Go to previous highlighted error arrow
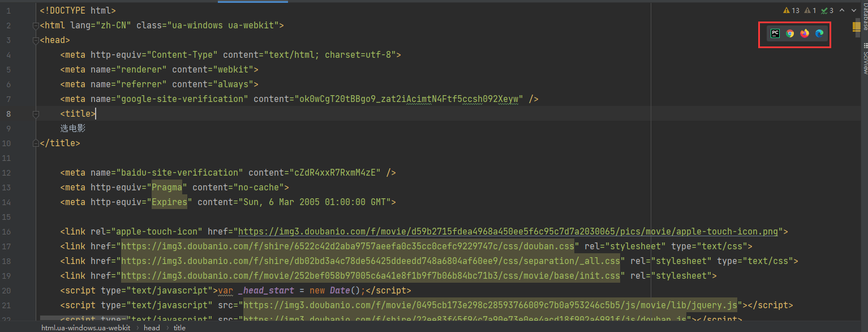This screenshot has width=868, height=332. click(x=842, y=10)
